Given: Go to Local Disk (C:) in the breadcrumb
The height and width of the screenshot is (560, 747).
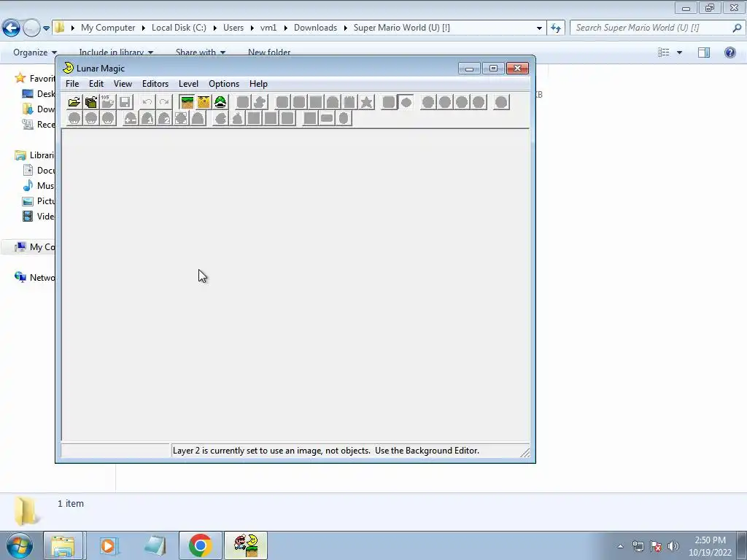Looking at the screenshot, I should [x=179, y=28].
